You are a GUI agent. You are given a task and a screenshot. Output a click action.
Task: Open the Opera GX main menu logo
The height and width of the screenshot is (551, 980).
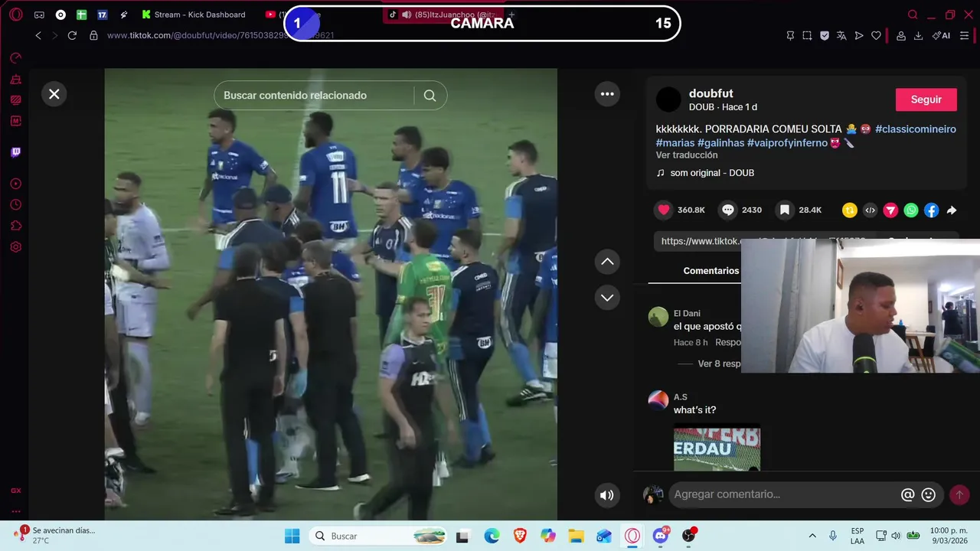coord(15,15)
